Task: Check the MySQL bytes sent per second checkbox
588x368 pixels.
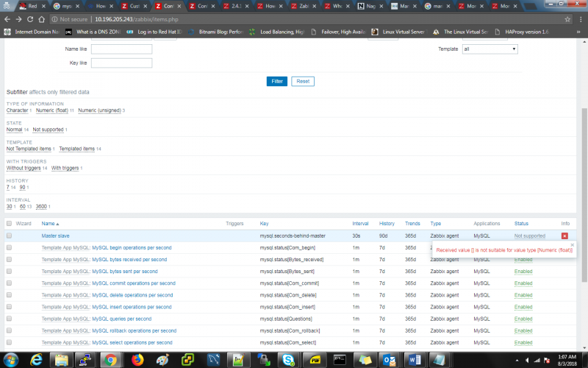Action: pos(9,272)
